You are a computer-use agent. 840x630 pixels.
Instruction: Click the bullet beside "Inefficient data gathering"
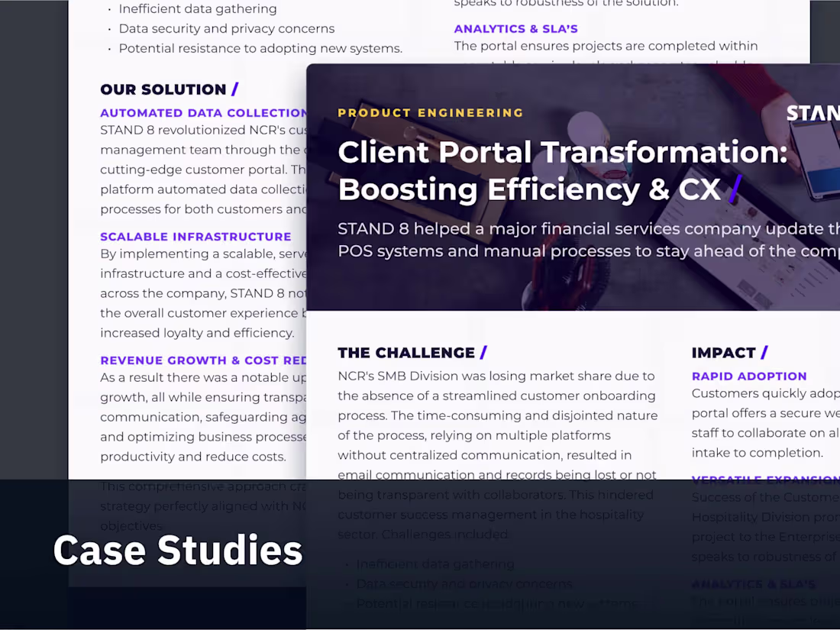109,9
